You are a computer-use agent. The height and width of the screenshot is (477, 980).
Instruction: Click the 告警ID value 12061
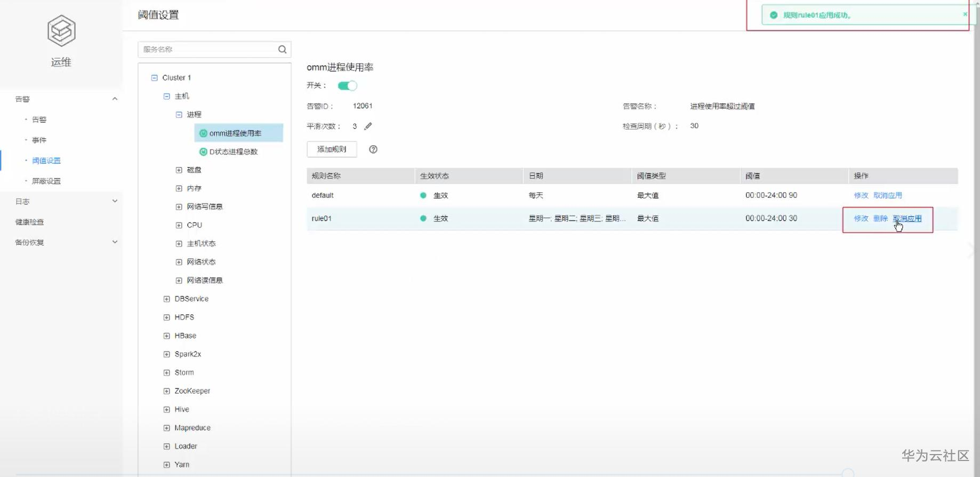coord(363,106)
